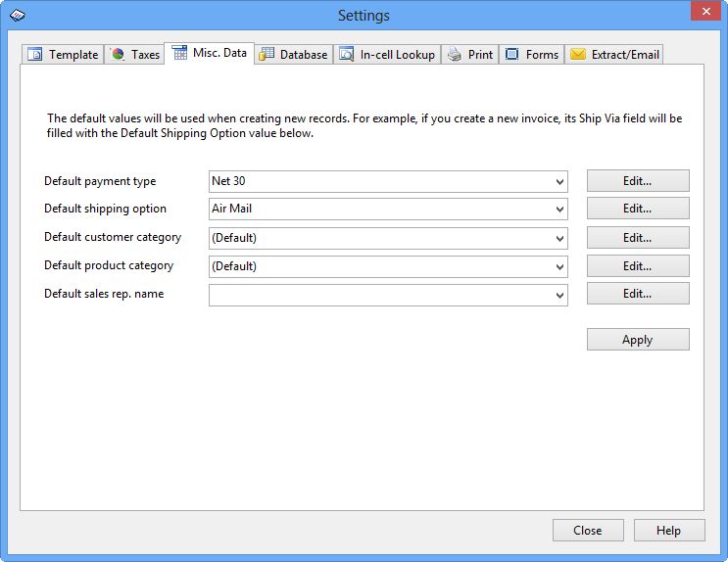Click the Extract/Email envelope icon

click(x=577, y=54)
